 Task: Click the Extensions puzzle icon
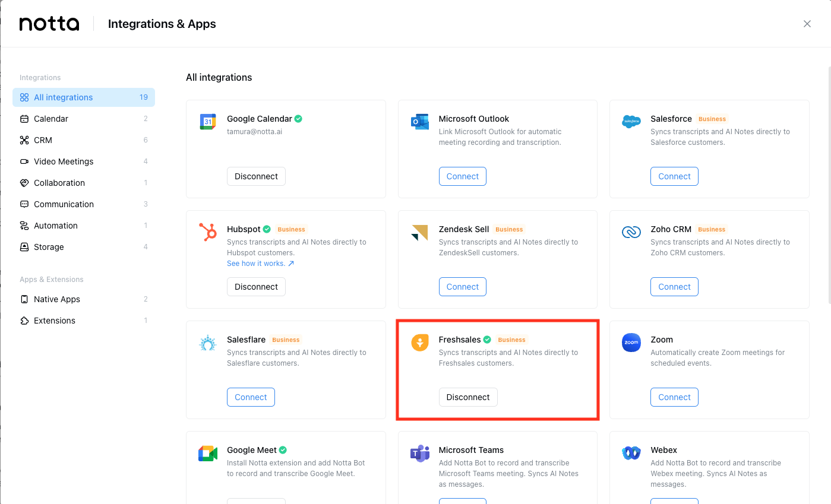click(24, 321)
